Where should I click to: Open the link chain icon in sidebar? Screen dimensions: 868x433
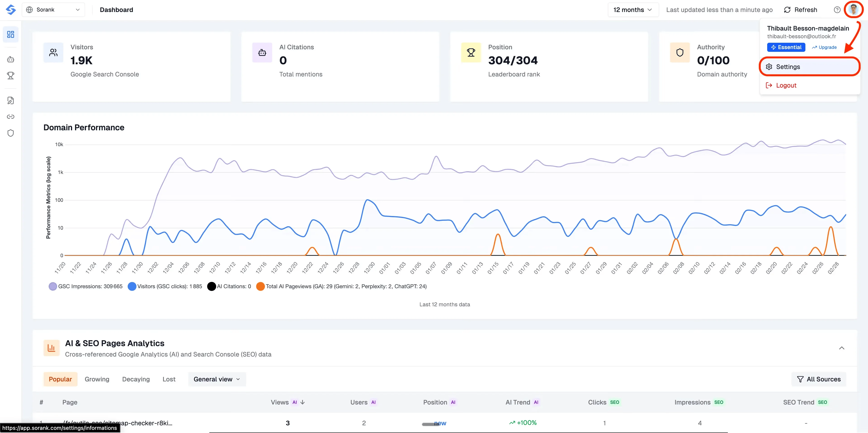click(x=10, y=117)
